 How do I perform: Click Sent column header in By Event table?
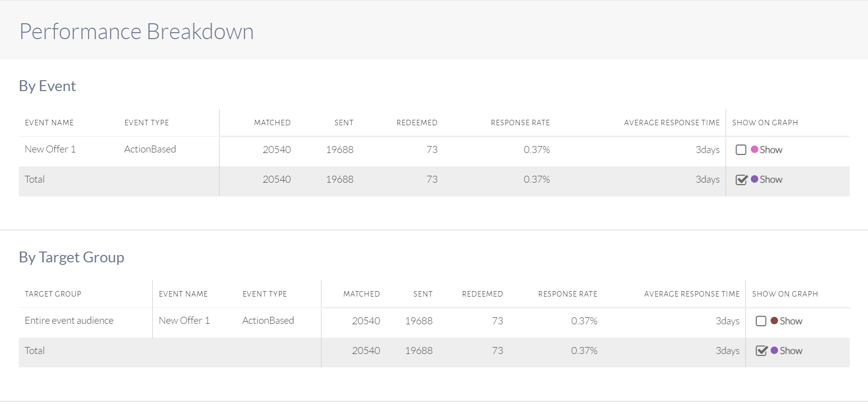[344, 123]
